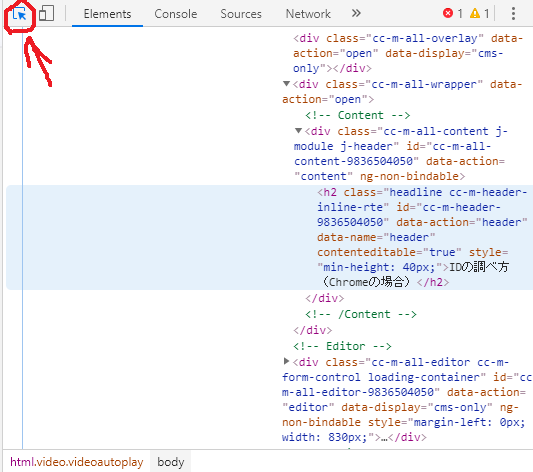The height and width of the screenshot is (472, 533).
Task: Click the body breadcrumb item
Action: (x=171, y=462)
